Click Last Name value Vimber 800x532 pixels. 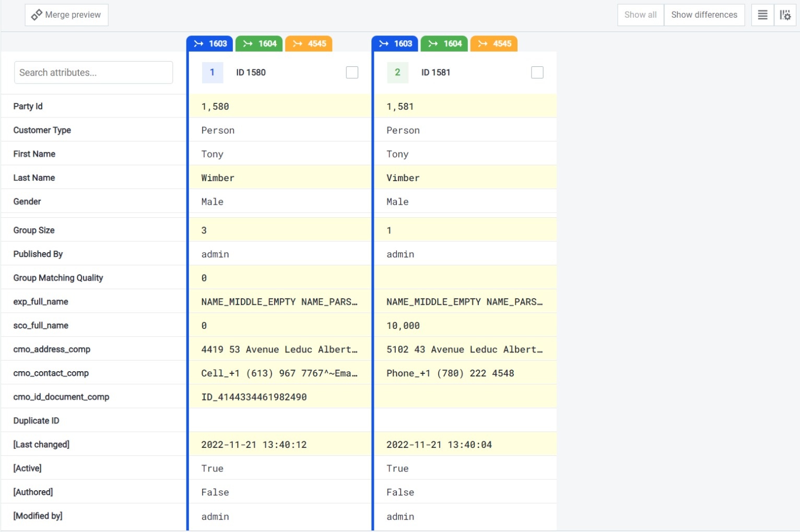point(403,178)
